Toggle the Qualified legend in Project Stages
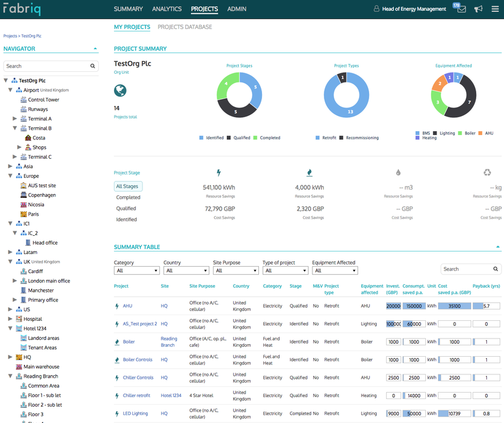Image resolution: width=504 pixels, height=423 pixels. tap(238, 137)
